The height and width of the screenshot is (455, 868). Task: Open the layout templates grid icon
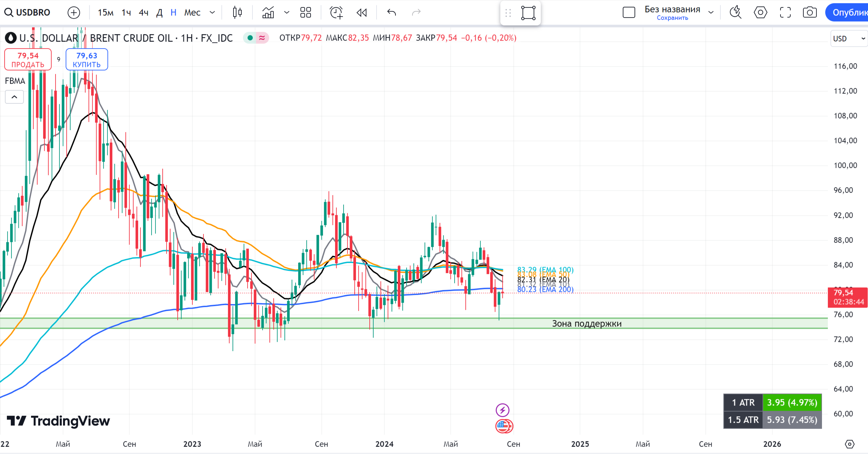point(305,12)
